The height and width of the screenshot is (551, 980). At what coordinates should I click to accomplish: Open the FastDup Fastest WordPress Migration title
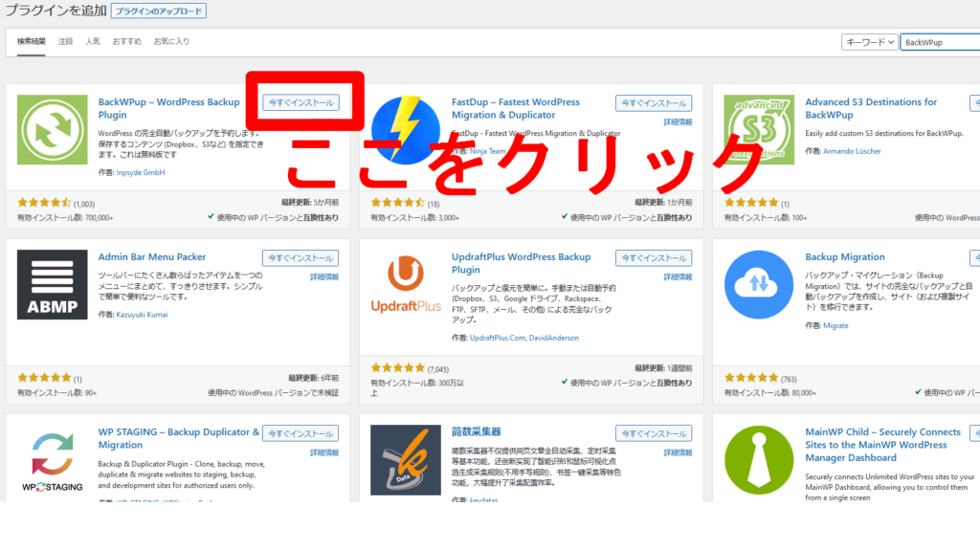tap(516, 108)
